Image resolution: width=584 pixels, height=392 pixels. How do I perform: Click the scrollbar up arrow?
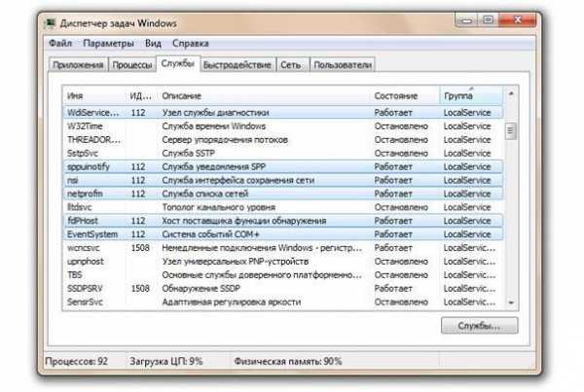coord(511,93)
